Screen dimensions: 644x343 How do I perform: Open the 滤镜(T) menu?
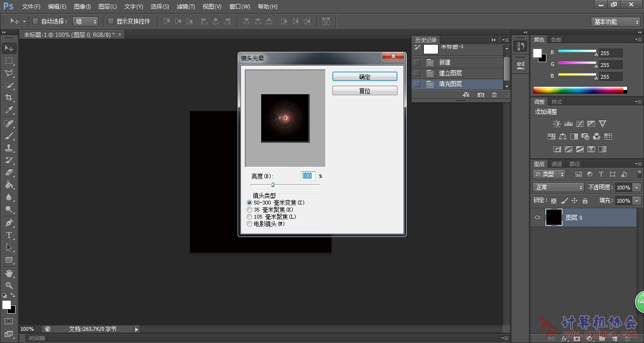[186, 7]
